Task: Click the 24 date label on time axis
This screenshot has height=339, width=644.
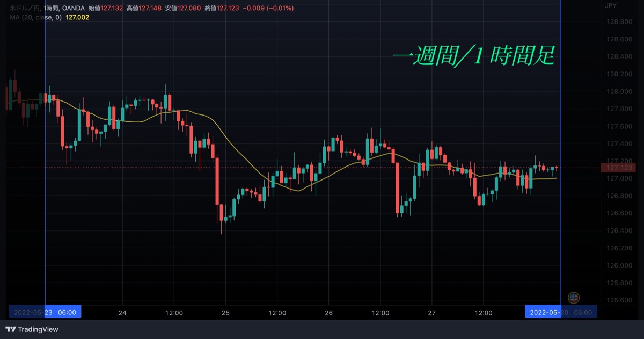Action: coord(122,313)
